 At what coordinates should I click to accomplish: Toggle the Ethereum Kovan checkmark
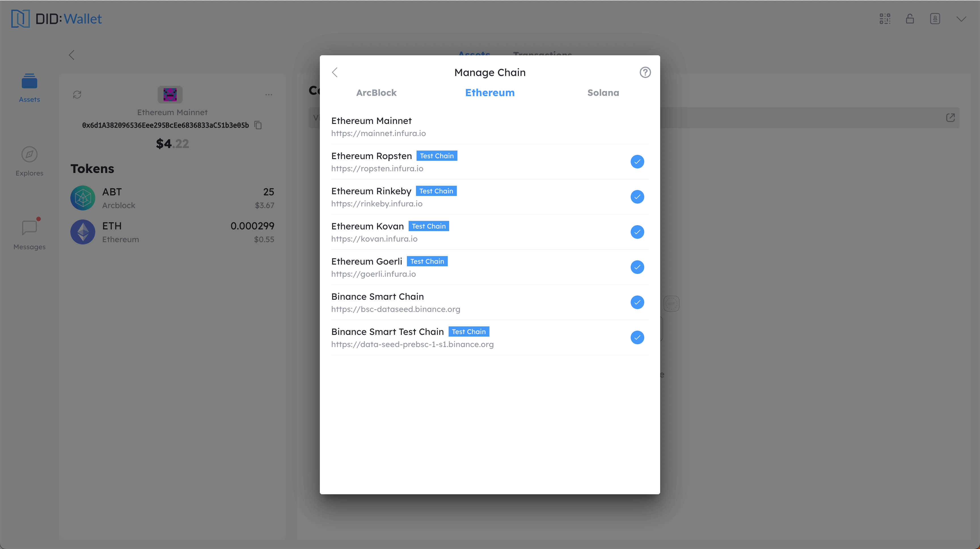pyautogui.click(x=637, y=232)
